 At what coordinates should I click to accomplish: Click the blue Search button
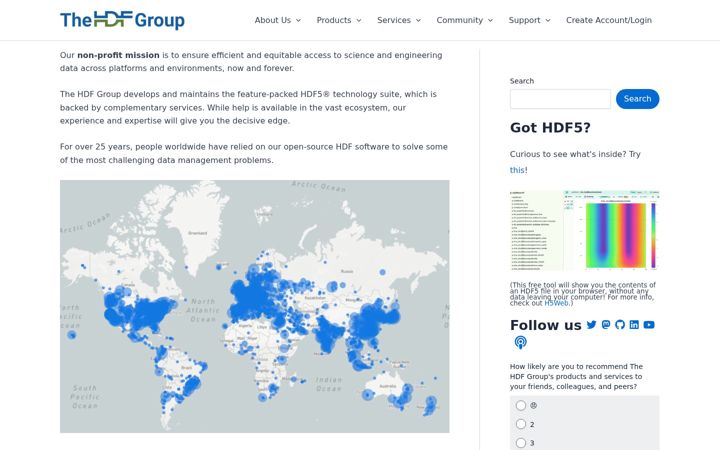637,99
